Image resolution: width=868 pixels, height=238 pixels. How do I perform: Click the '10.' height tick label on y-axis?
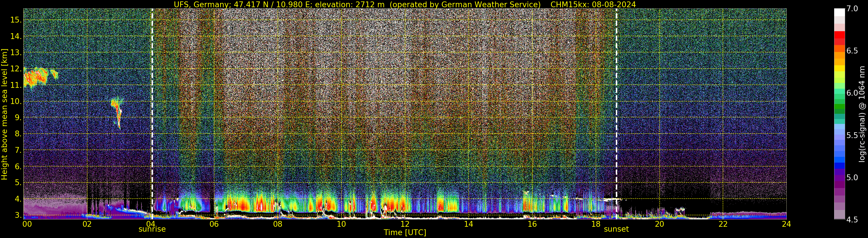click(x=16, y=101)
